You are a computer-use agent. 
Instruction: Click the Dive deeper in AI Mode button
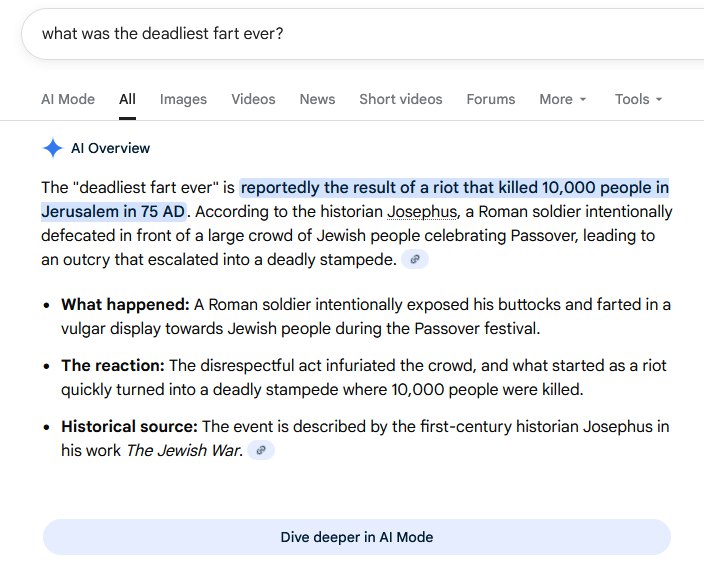click(356, 537)
